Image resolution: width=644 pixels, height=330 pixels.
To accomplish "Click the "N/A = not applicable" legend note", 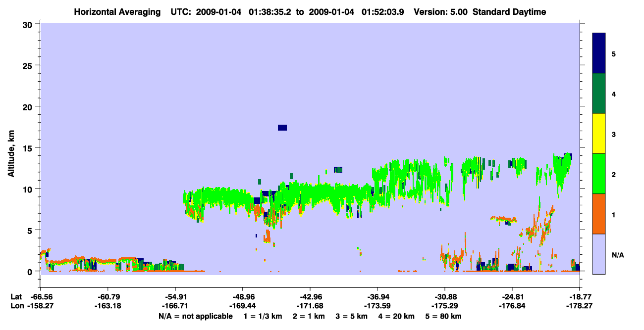I will pyautogui.click(x=195, y=316).
